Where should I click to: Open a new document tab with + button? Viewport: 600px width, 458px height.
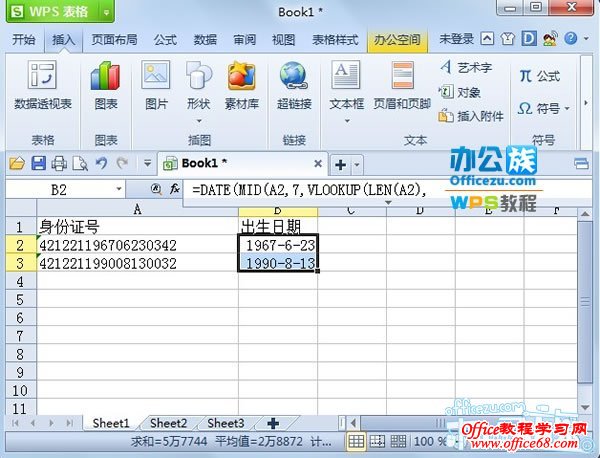pyautogui.click(x=340, y=165)
